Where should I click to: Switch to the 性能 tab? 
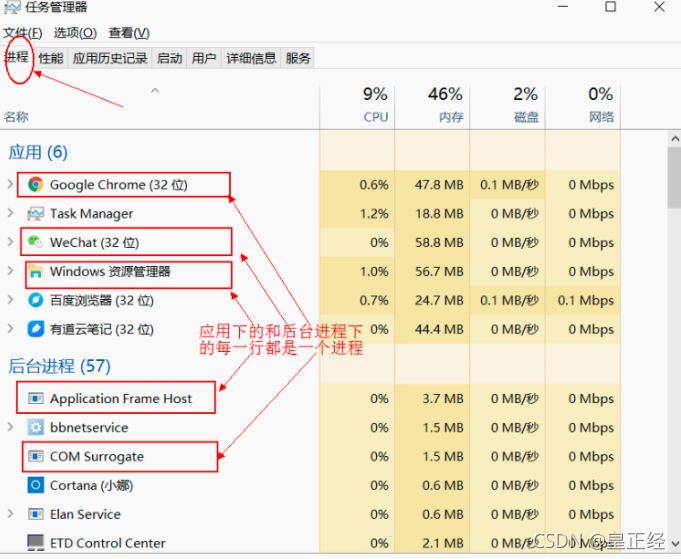coord(50,58)
